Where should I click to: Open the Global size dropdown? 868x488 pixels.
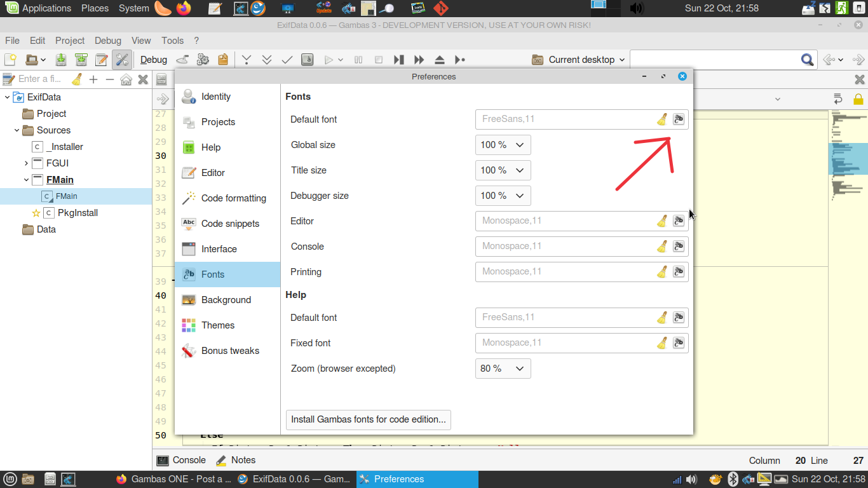point(503,145)
